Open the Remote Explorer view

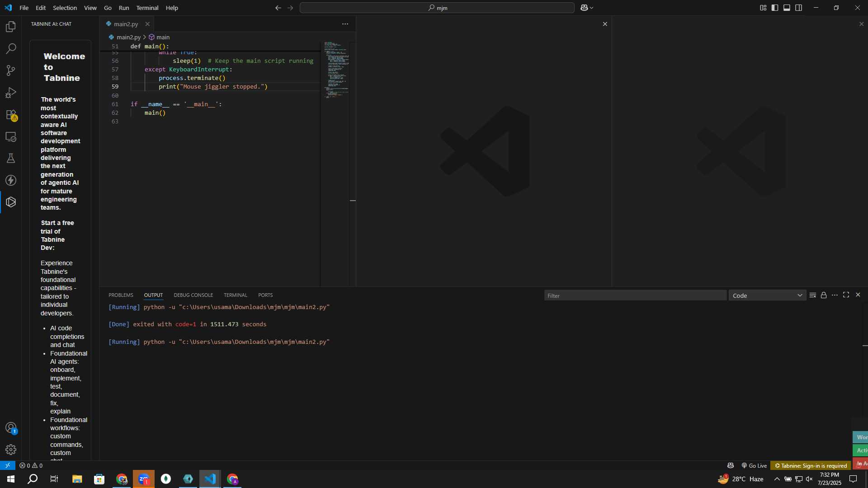pos(11,136)
